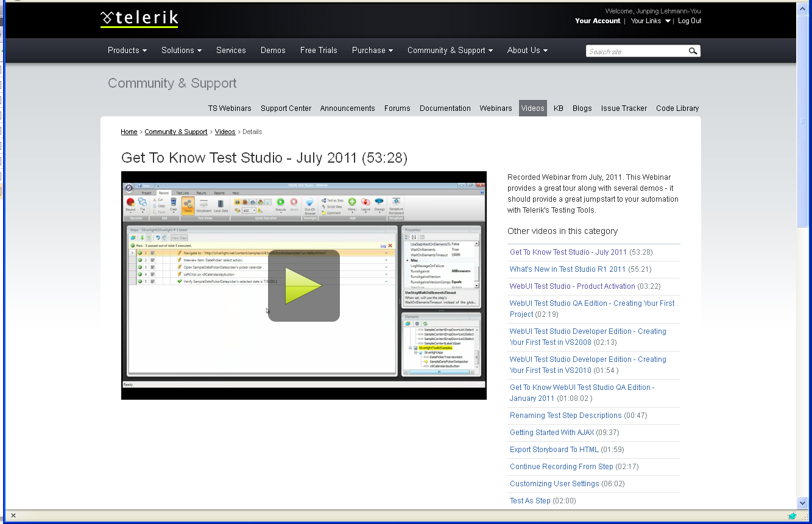
Task: Open Get To Know WebUI Test Studio QA Edition - January 2011
Action: 582,393
